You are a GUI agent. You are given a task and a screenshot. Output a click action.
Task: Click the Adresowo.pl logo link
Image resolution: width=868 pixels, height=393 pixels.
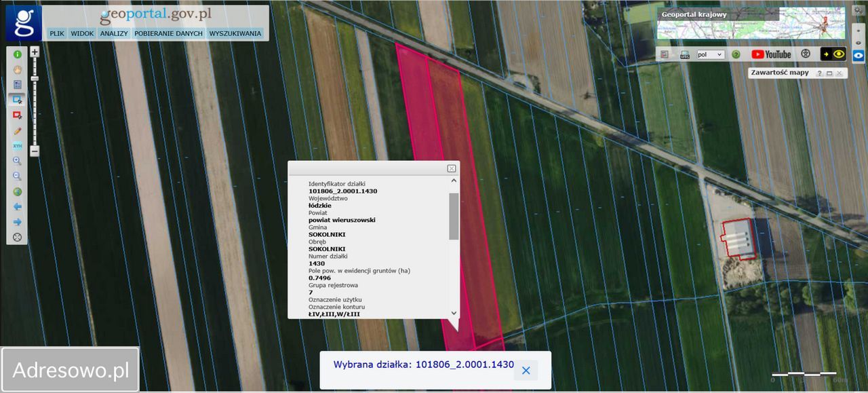[71, 370]
